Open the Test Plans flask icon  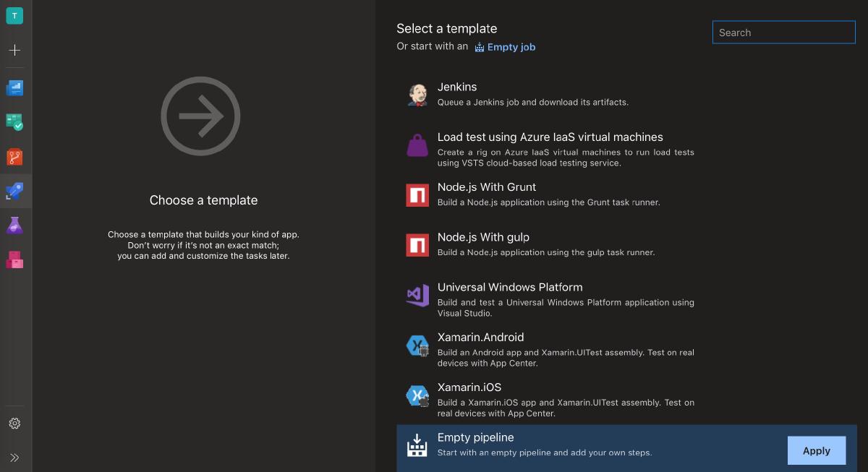click(15, 225)
